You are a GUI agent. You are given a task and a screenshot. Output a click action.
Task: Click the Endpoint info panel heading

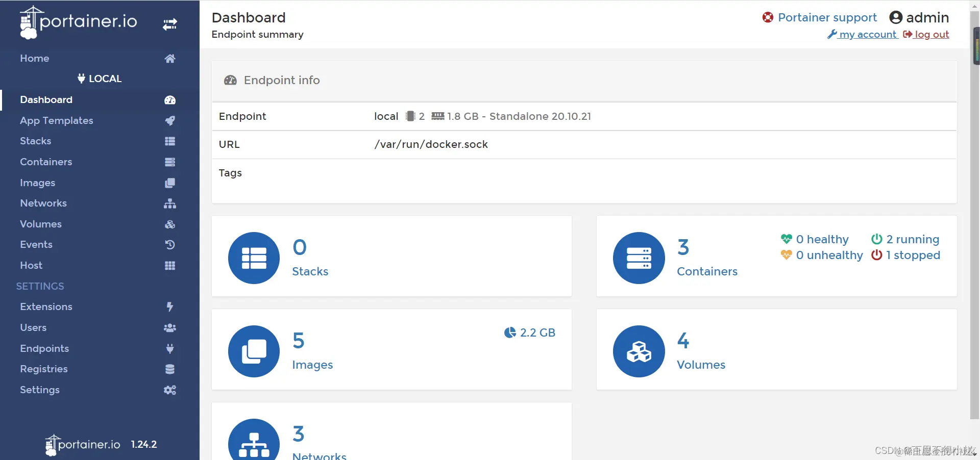pyautogui.click(x=282, y=80)
